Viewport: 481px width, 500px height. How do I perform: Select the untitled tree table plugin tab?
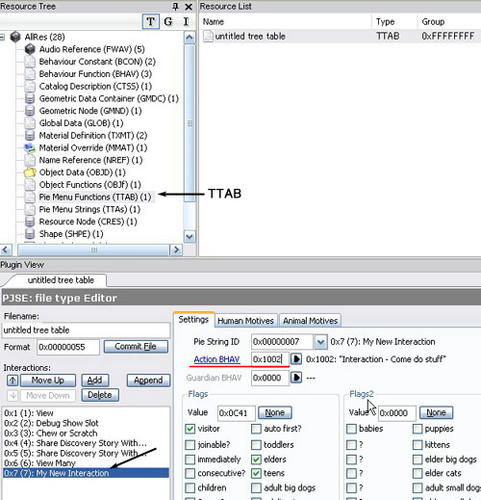[x=61, y=280]
